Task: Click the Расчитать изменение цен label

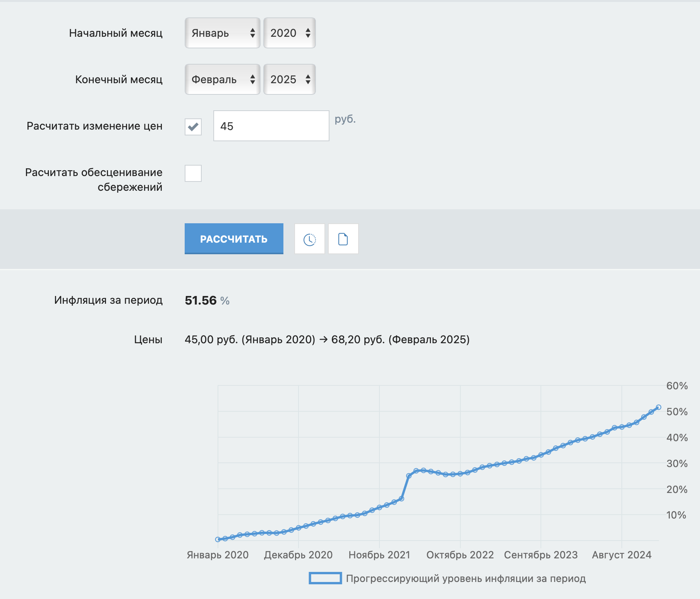Action: coord(94,126)
